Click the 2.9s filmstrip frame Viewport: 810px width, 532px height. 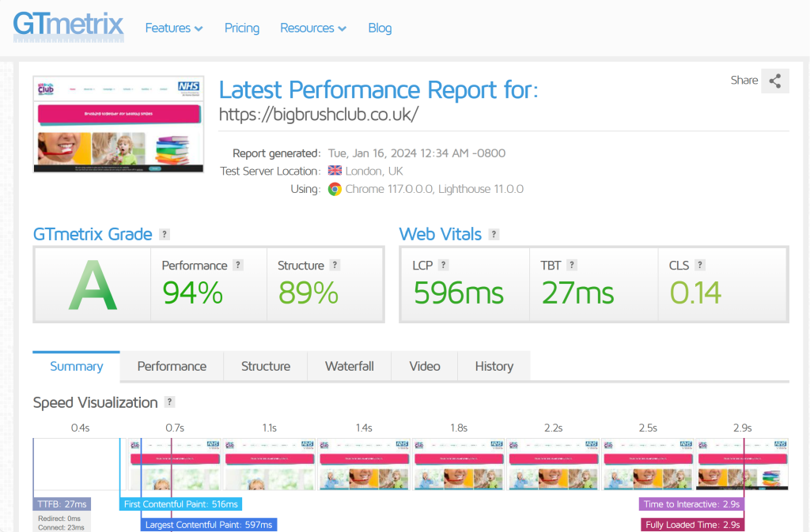pyautogui.click(x=743, y=465)
